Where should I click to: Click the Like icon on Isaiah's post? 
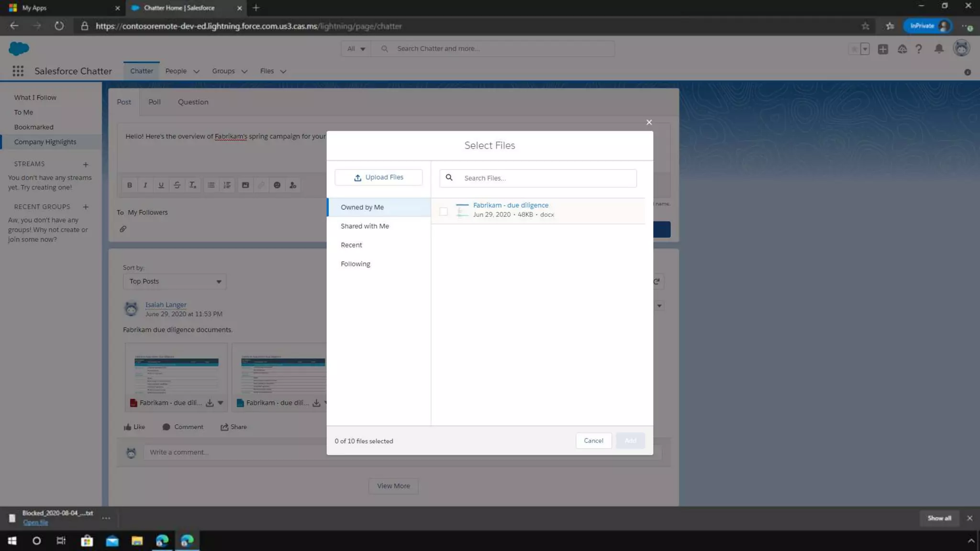128,427
